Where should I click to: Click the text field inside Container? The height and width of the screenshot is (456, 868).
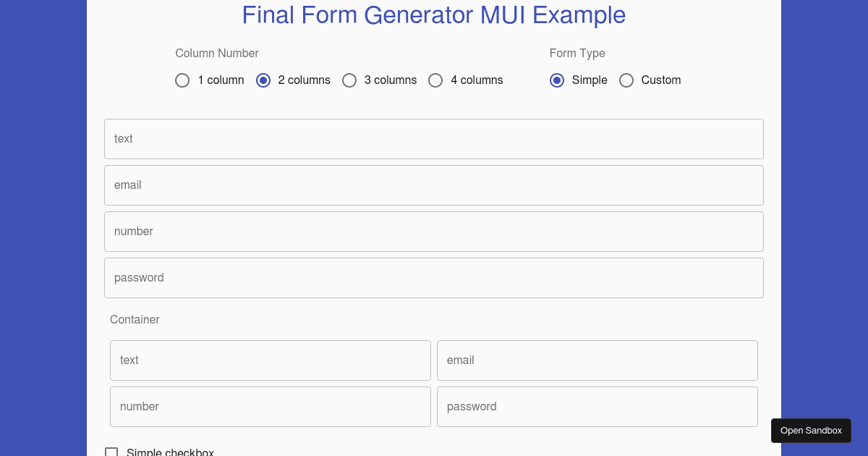pyautogui.click(x=270, y=360)
